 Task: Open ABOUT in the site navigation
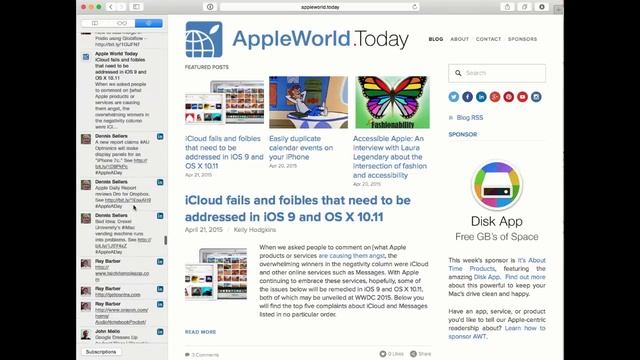(x=460, y=39)
